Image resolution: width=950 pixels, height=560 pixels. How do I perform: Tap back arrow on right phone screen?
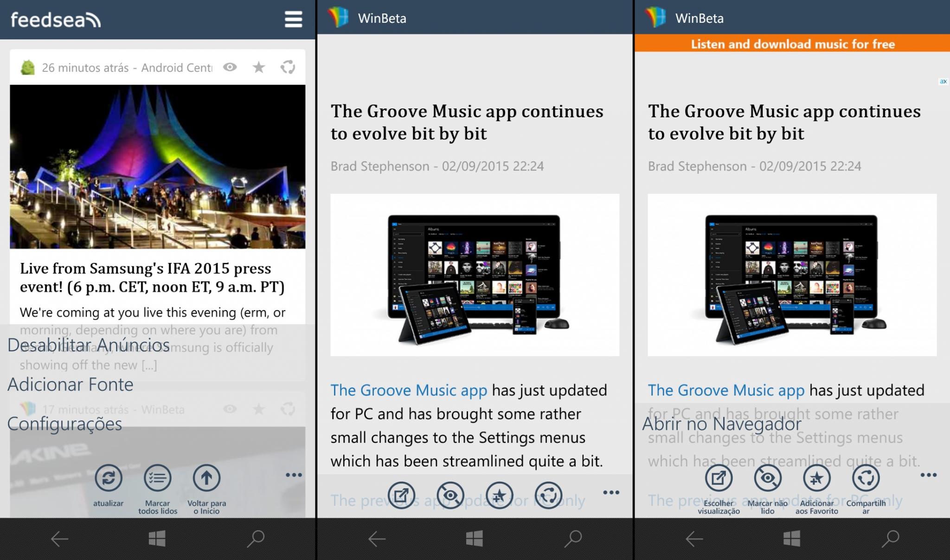tap(694, 539)
